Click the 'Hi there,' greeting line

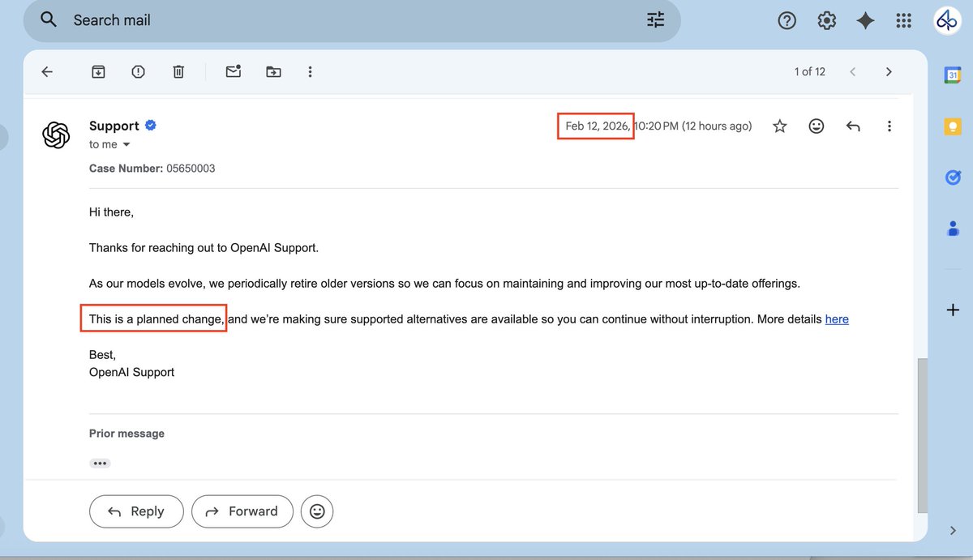111,212
